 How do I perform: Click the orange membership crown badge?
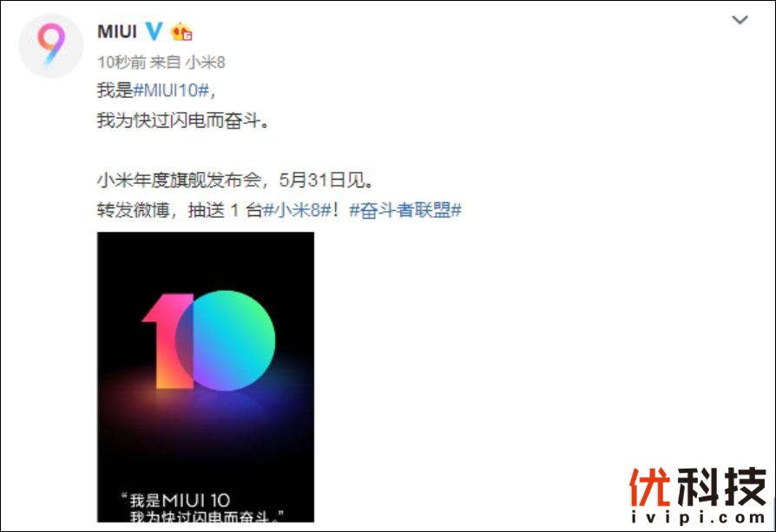click(181, 31)
